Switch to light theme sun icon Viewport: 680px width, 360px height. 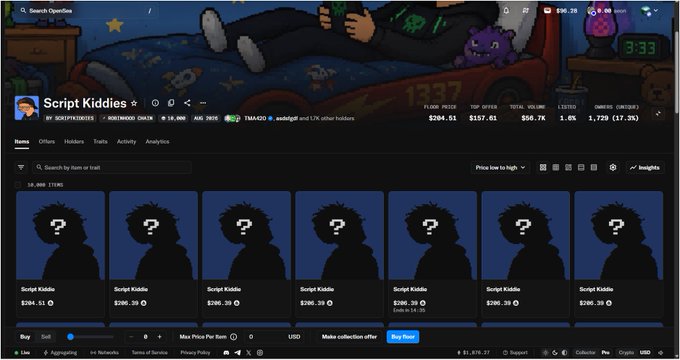coord(546,353)
